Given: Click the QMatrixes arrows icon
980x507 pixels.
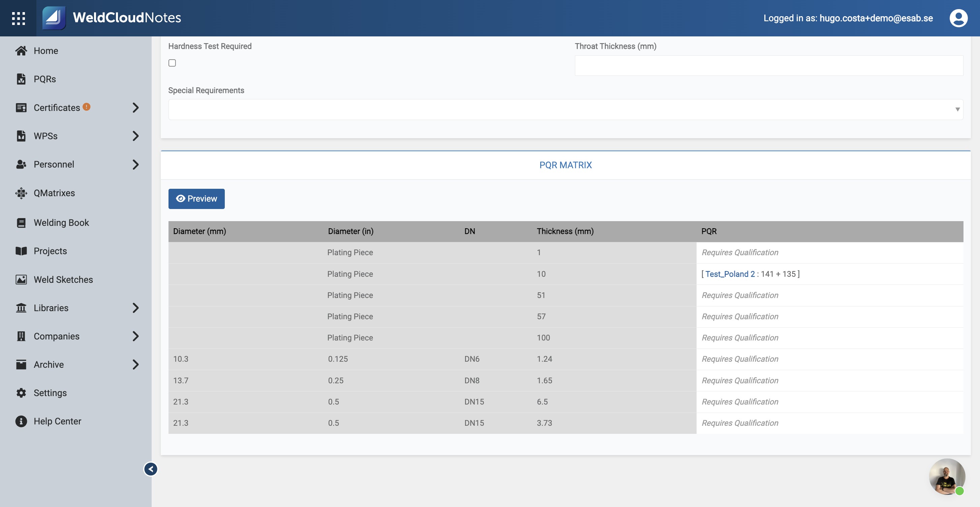Looking at the screenshot, I should [21, 193].
